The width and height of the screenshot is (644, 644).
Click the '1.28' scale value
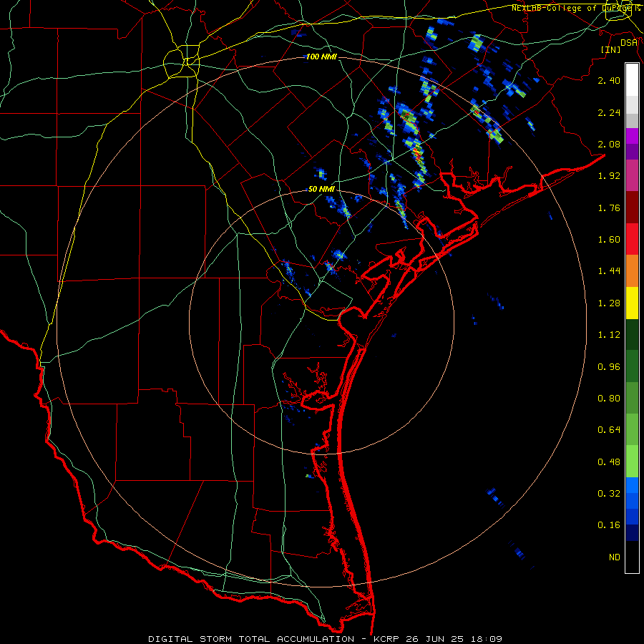coord(609,303)
